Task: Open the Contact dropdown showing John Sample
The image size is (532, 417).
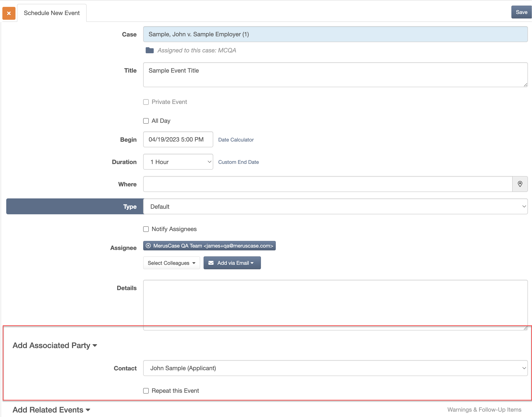Action: click(x=335, y=368)
